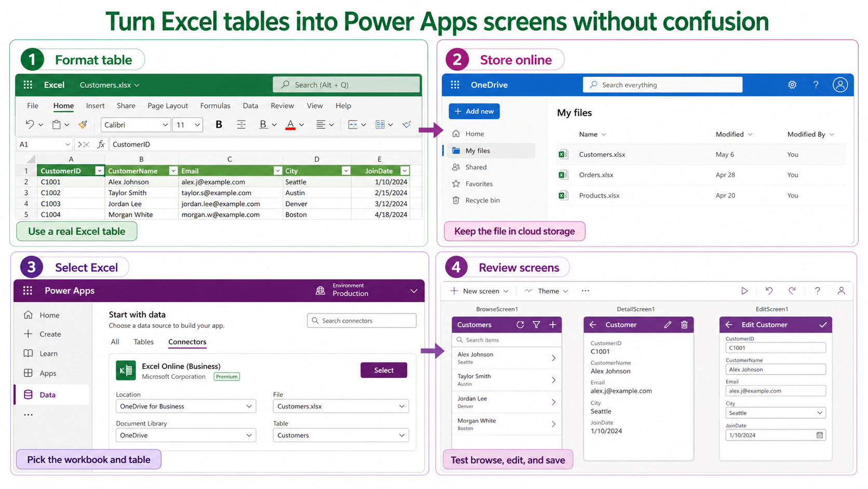Toggle Bold in the Excel ribbon
This screenshot has width=868, height=489.
(x=219, y=125)
